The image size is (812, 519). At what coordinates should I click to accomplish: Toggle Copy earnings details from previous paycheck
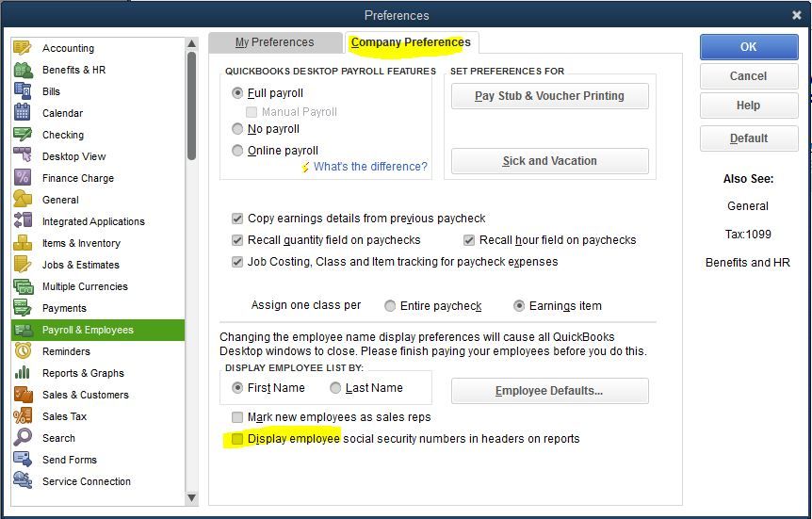[x=237, y=219]
